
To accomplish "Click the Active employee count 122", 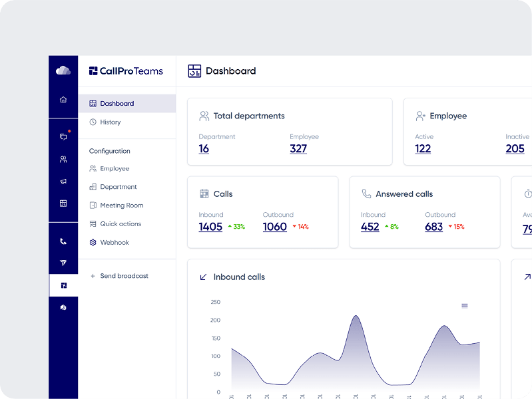I will 423,149.
